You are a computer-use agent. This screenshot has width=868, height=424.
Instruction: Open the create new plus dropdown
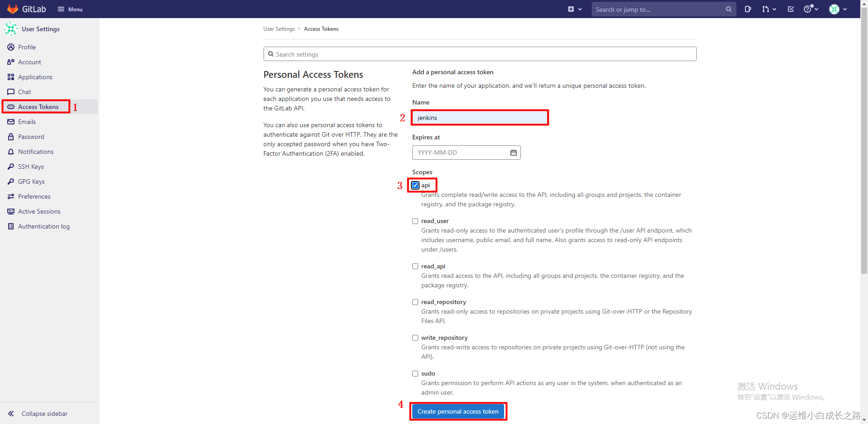click(x=575, y=9)
